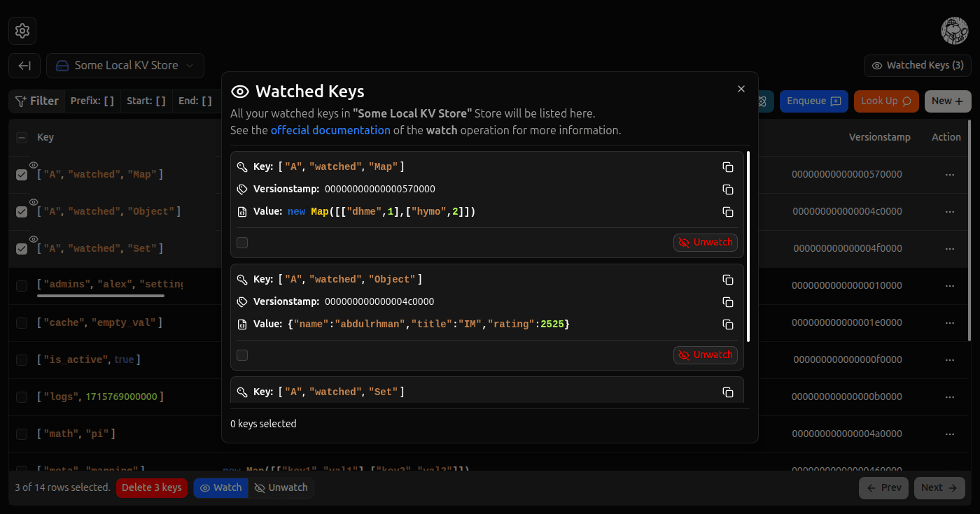Click the Key column header

coord(45,138)
